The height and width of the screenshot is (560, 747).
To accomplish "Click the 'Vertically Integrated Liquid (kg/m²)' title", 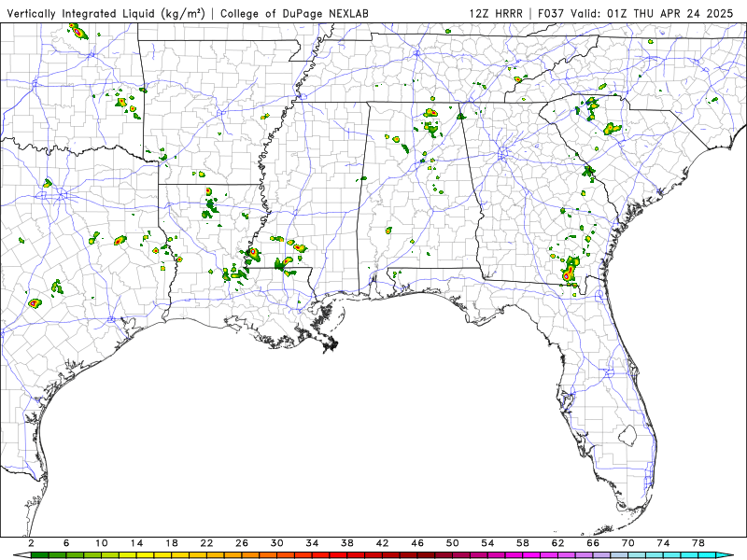I will point(106,13).
